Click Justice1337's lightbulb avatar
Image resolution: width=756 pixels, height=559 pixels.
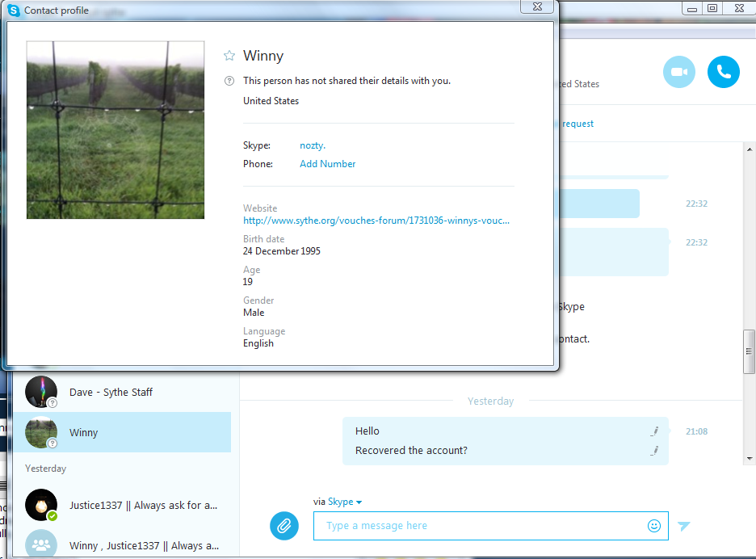(41, 505)
